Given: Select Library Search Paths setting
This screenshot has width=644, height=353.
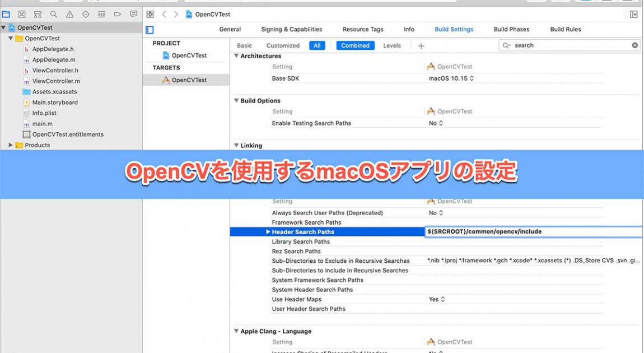Looking at the screenshot, I should pyautogui.click(x=301, y=241).
